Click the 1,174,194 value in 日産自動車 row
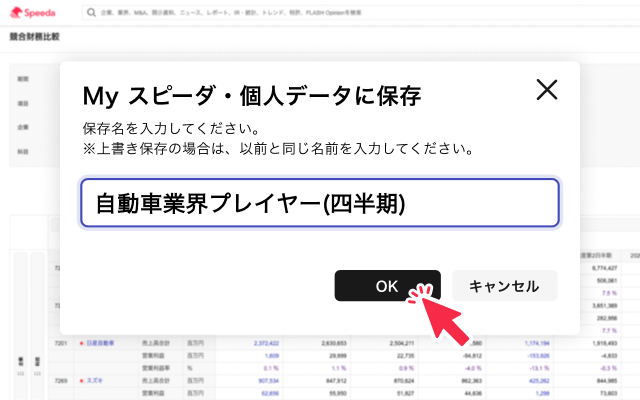 pyautogui.click(x=537, y=343)
